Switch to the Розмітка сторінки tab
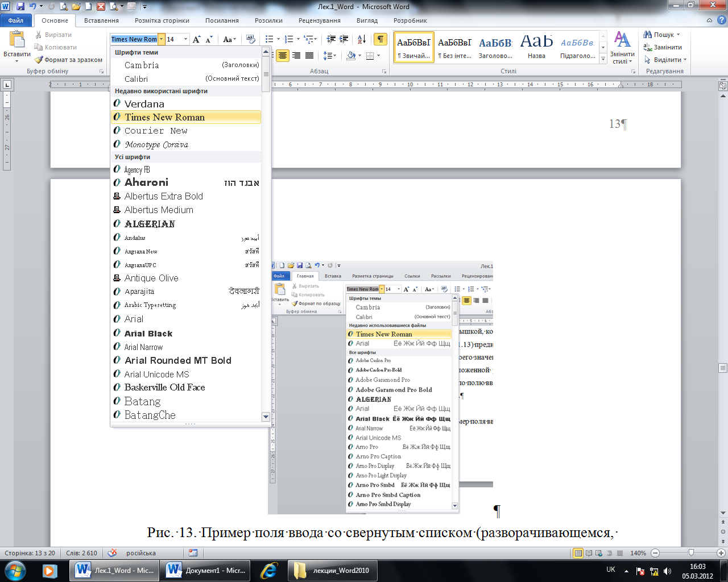The height and width of the screenshot is (582, 728). tap(162, 20)
